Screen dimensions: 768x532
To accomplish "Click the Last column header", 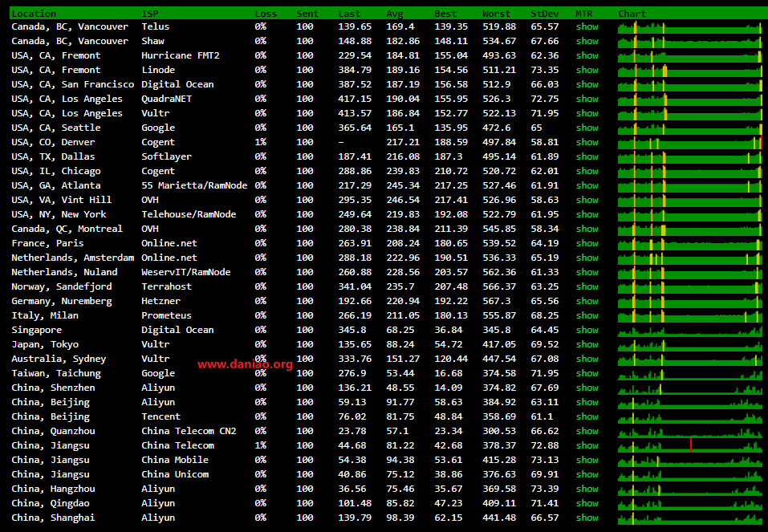I will tap(349, 14).
